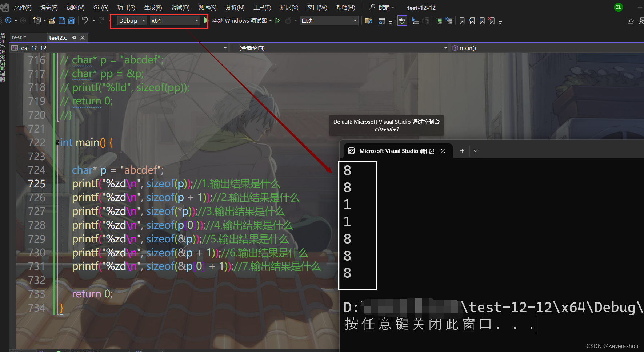Viewport: 644px width, 352px height.
Task: Click the Find in Files folder icon
Action: (368, 21)
